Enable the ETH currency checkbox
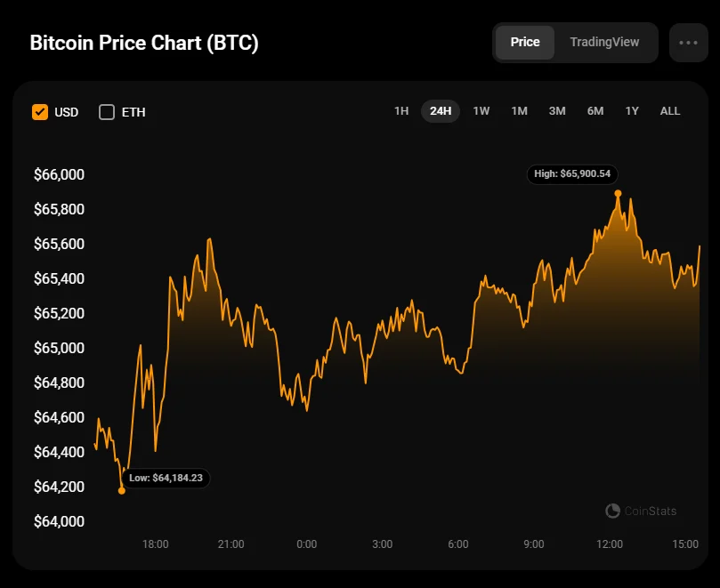The width and height of the screenshot is (720, 588). [107, 112]
